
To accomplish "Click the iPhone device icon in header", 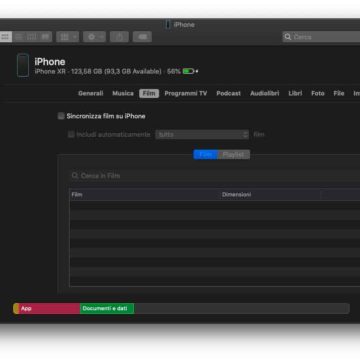I will pyautogui.click(x=23, y=65).
